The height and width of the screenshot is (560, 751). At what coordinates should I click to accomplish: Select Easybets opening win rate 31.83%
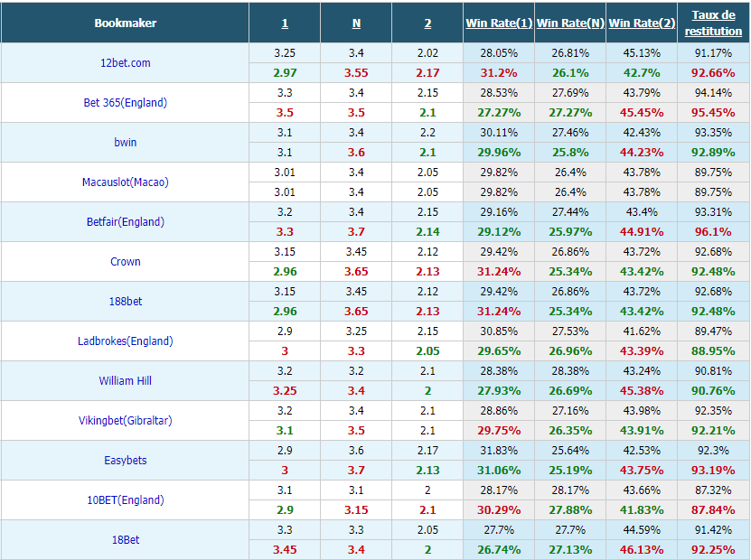pyautogui.click(x=499, y=451)
